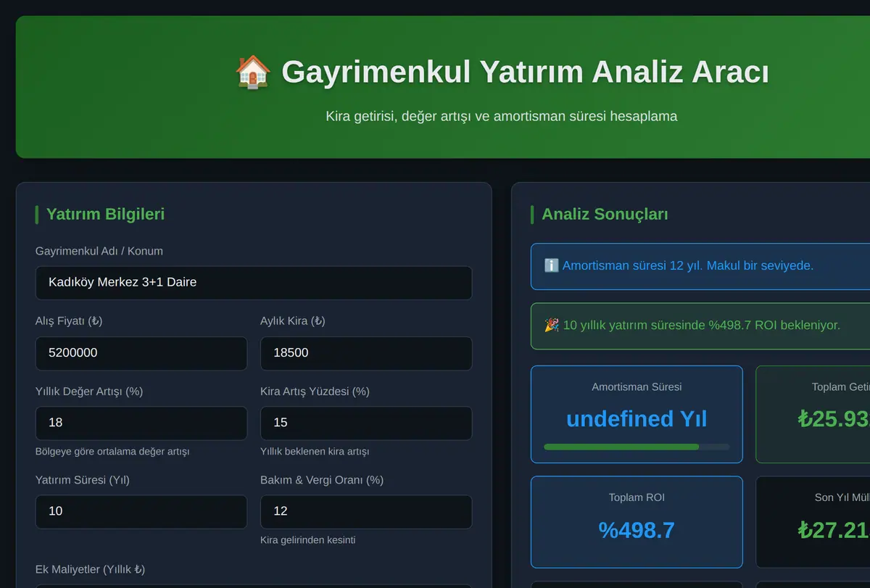The height and width of the screenshot is (588, 870).
Task: Select the Yatırım Süresi field
Action: (x=141, y=512)
